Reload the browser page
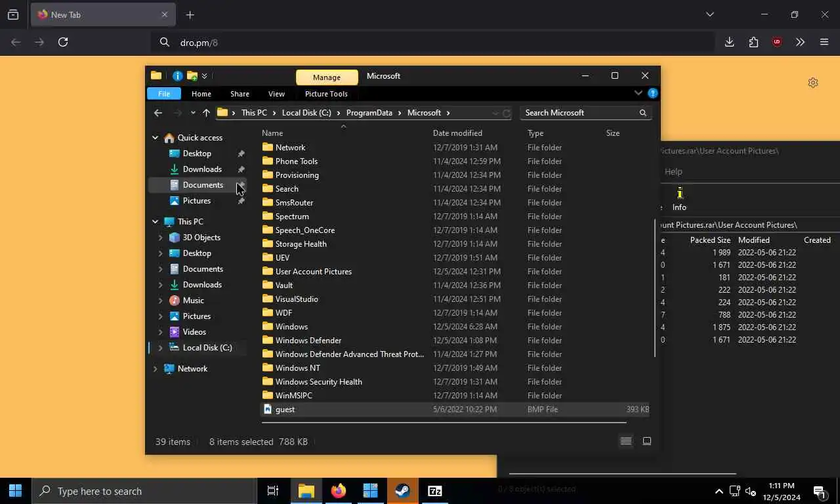This screenshot has width=840, height=504. [63, 42]
